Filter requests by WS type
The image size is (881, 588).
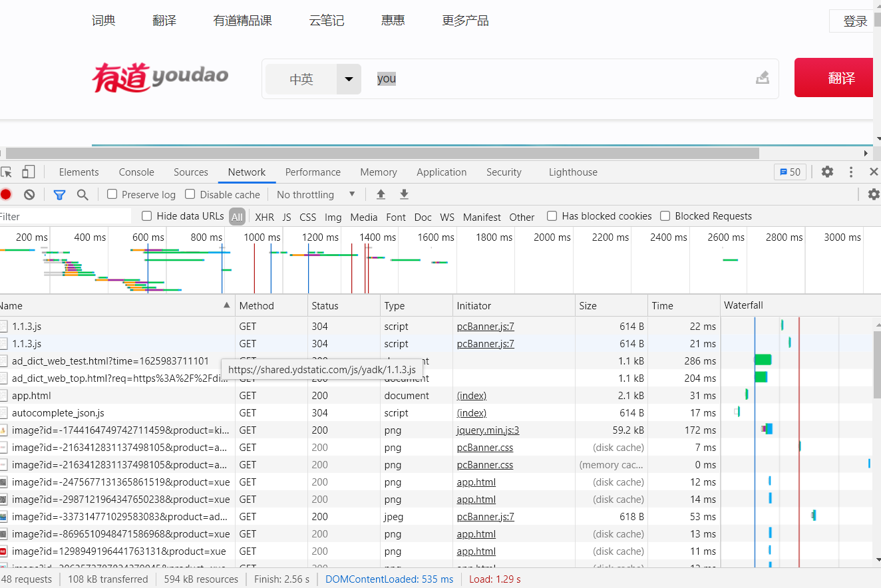pyautogui.click(x=447, y=217)
